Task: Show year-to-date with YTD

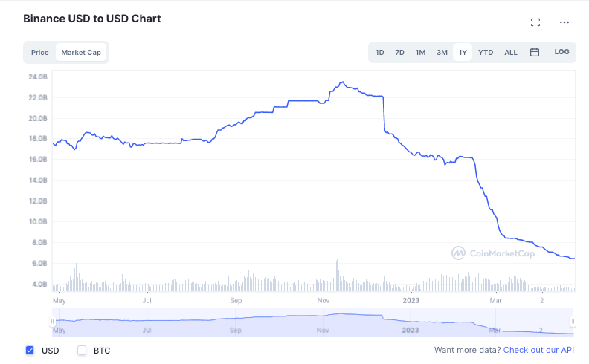Action: pyautogui.click(x=486, y=53)
